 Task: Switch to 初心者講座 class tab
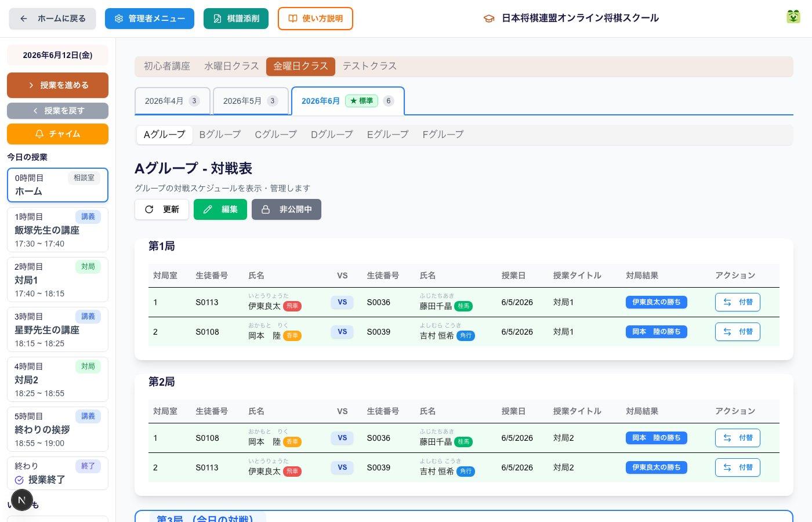(x=167, y=66)
